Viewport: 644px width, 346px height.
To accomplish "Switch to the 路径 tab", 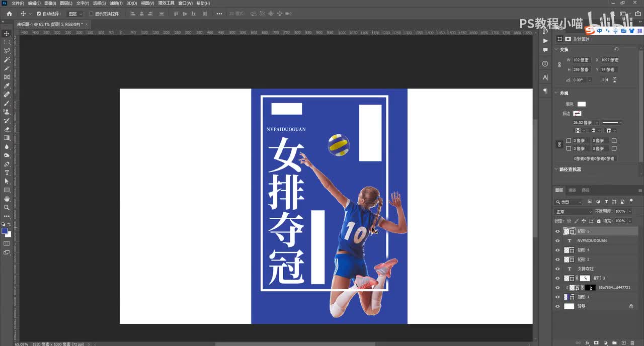I will [x=585, y=190].
